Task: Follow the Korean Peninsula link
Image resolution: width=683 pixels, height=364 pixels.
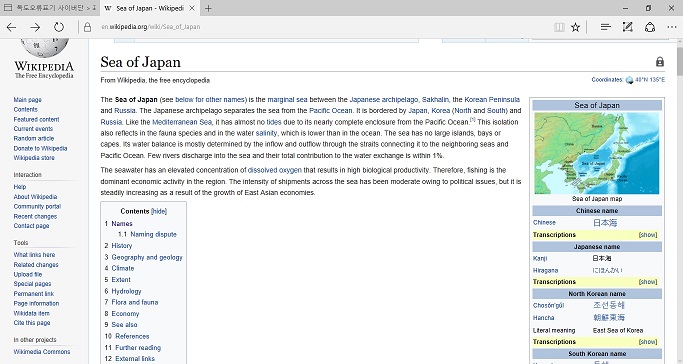Action: [492, 100]
